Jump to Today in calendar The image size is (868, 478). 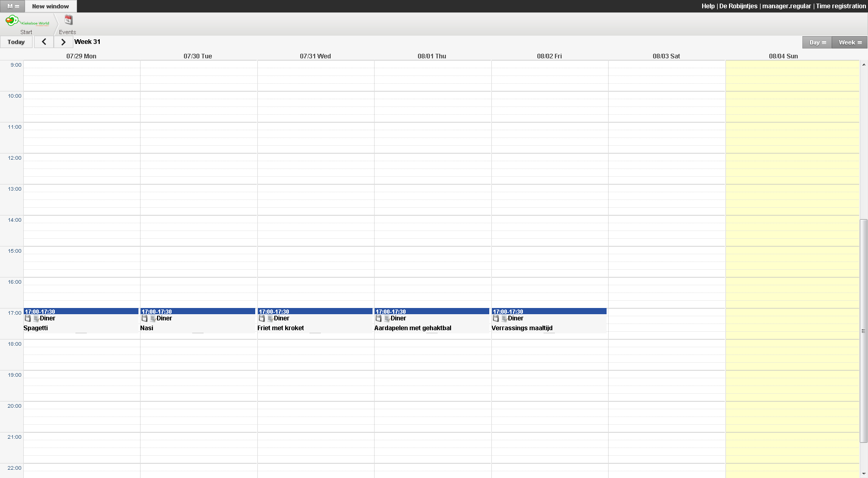point(16,42)
